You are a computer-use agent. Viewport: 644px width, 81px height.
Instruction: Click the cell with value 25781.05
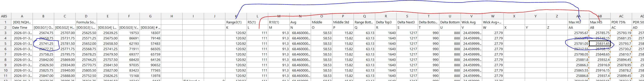(x=579, y=43)
